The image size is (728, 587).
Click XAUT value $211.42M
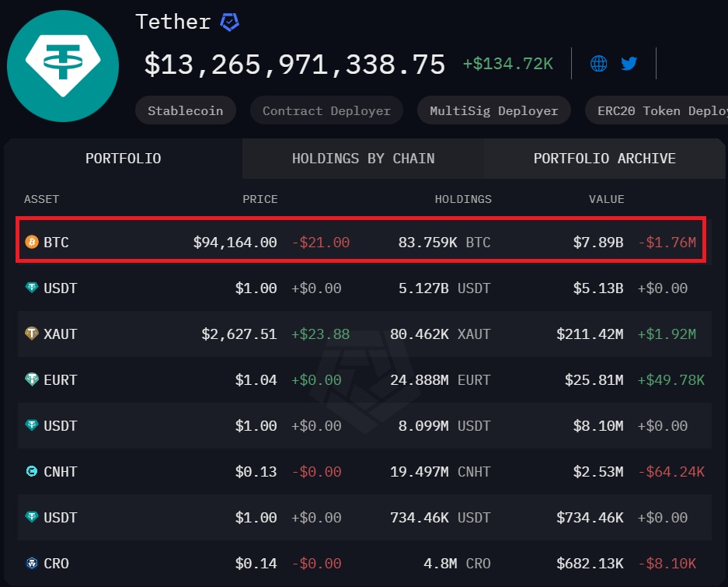(590, 334)
